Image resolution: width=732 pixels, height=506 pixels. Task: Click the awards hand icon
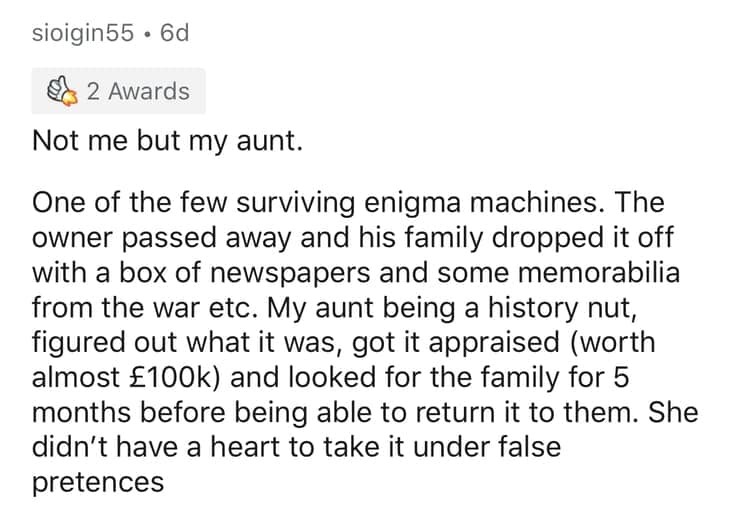(x=62, y=91)
